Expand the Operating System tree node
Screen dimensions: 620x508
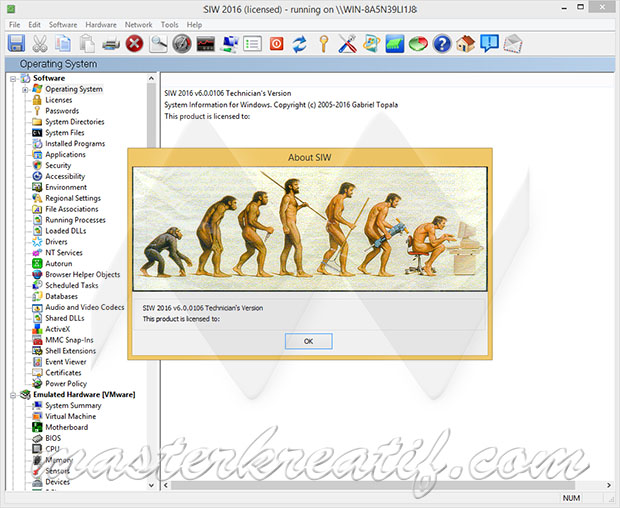coord(25,90)
